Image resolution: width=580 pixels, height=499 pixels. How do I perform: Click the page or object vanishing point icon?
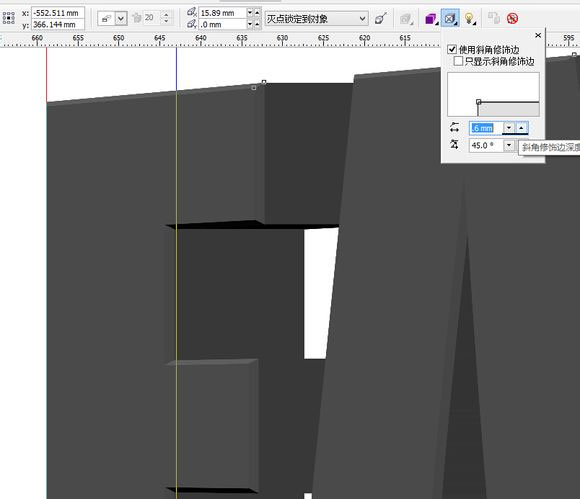coord(381,18)
